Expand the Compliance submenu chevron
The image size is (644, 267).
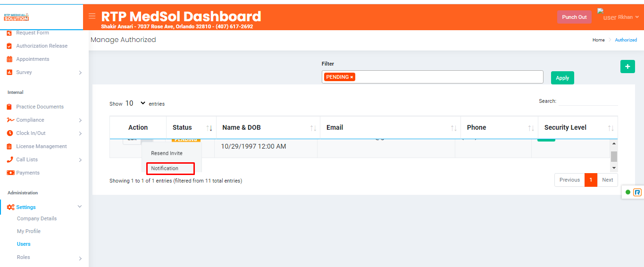80,120
